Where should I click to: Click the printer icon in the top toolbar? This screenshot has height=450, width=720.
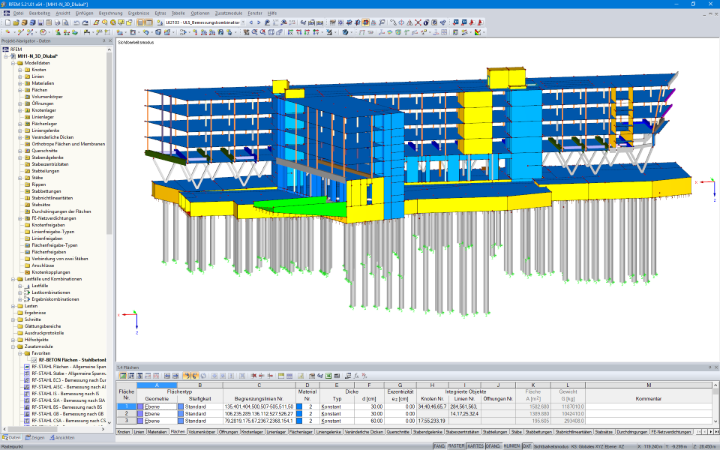tap(57, 22)
